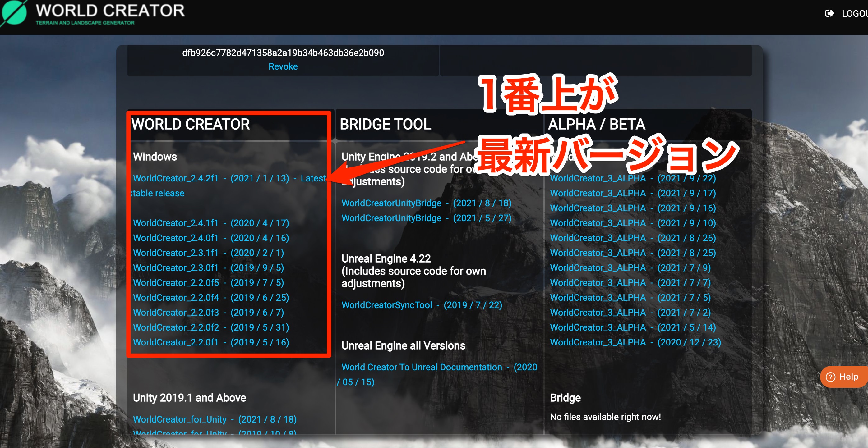This screenshot has width=868, height=448.
Task: Click the LOGOUT text in header
Action: [x=855, y=13]
